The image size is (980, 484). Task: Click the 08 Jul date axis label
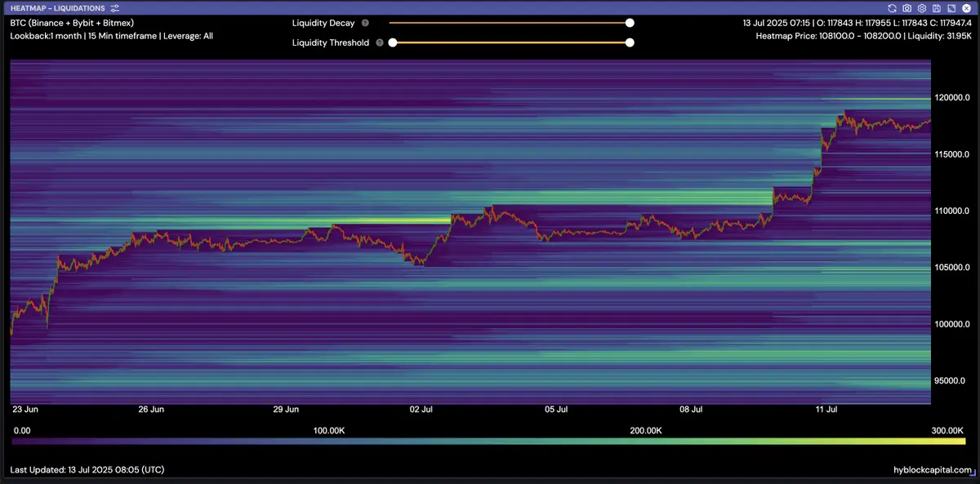pyautogui.click(x=691, y=409)
